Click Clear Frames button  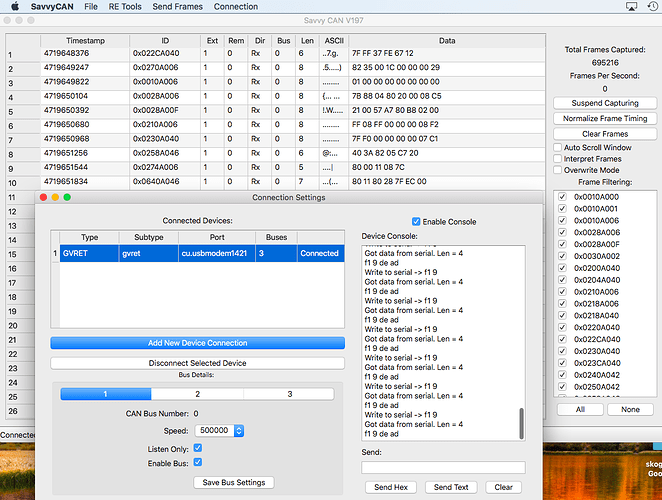pyautogui.click(x=605, y=134)
